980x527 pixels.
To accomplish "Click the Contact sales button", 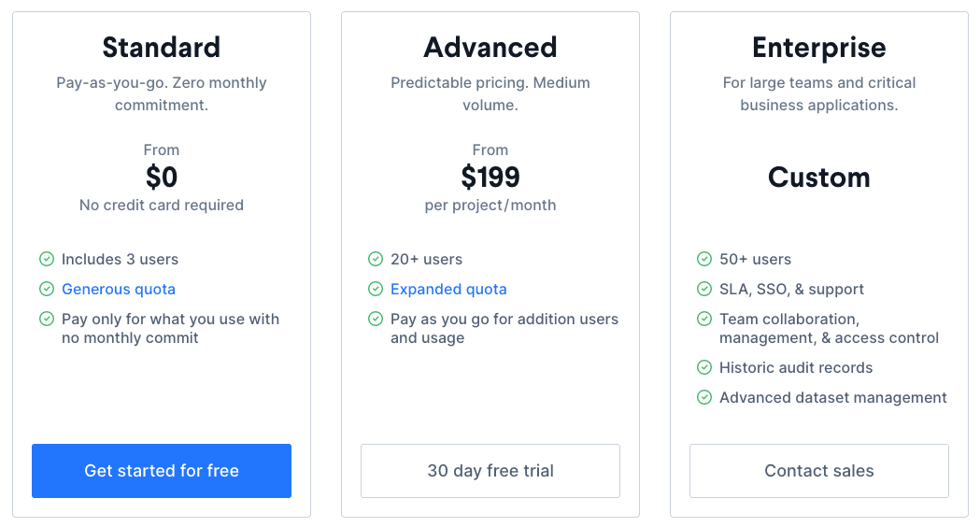I will pyautogui.click(x=819, y=471).
